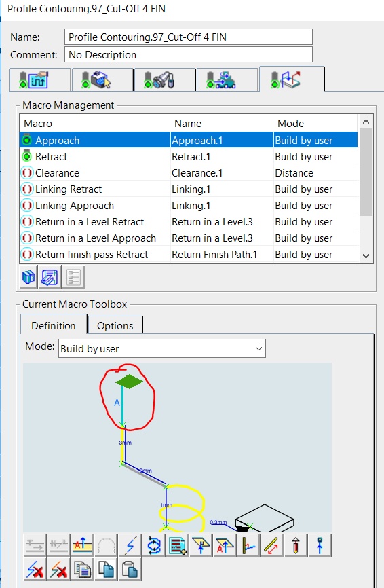This screenshot has width=384, height=588.
Task: Click the 0.3mm label in the preview
Action: pyautogui.click(x=218, y=522)
